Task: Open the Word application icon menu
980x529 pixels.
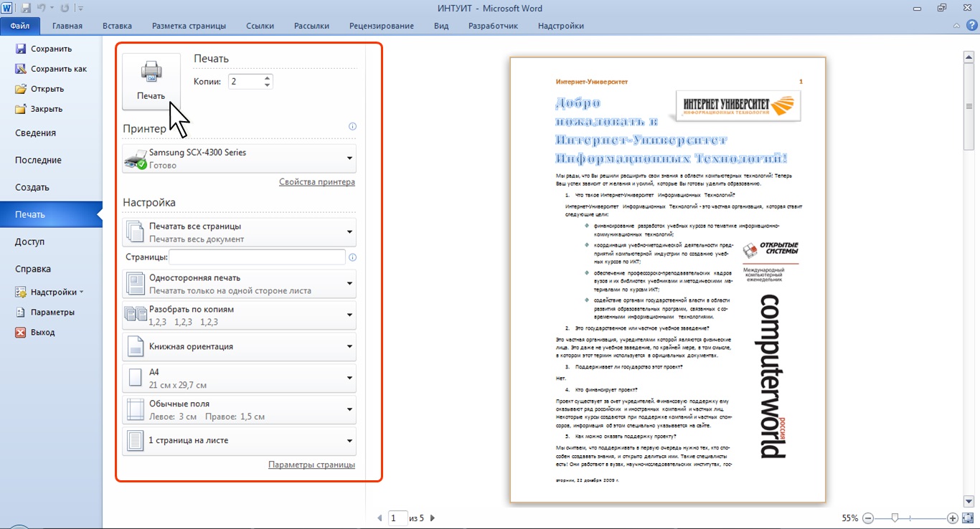Action: pyautogui.click(x=8, y=9)
